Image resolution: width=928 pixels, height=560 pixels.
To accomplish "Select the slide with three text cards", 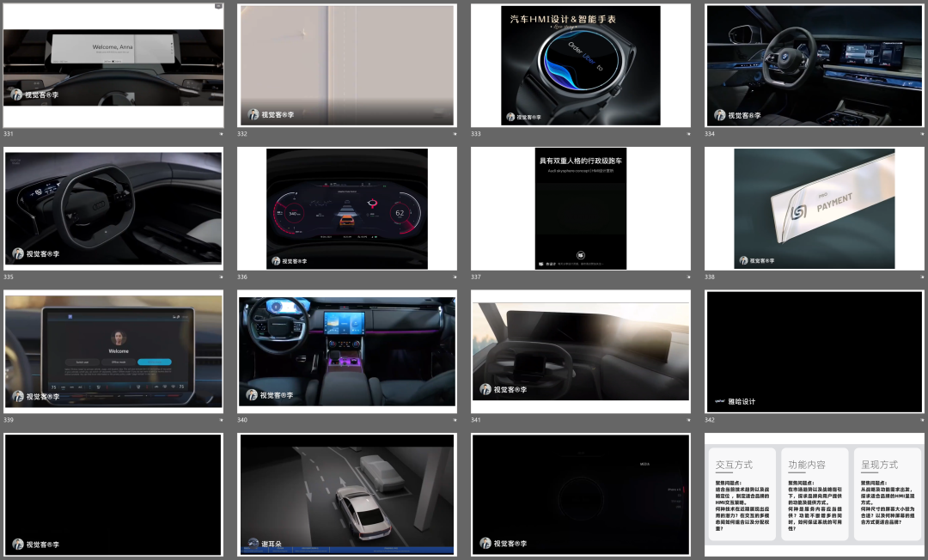I will tap(815, 495).
